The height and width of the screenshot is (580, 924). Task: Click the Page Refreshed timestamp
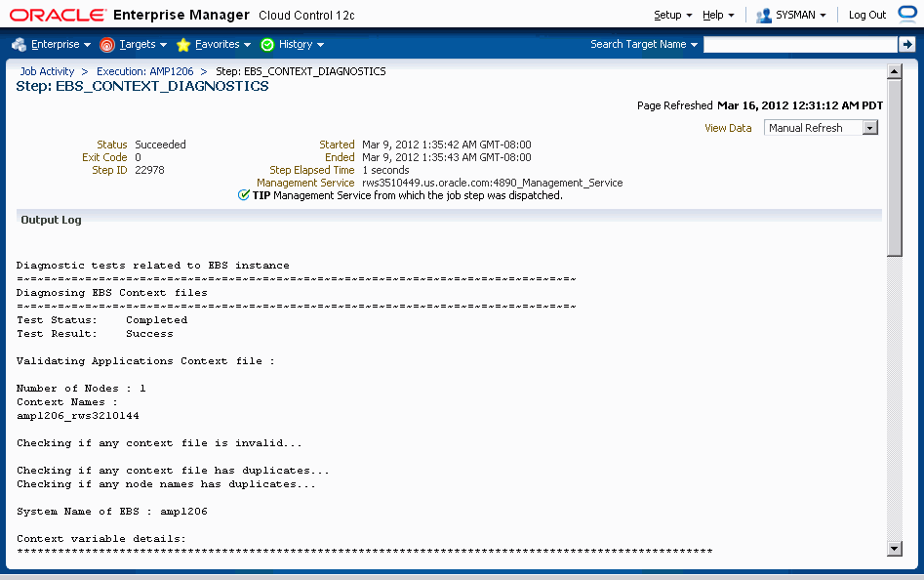tap(800, 105)
